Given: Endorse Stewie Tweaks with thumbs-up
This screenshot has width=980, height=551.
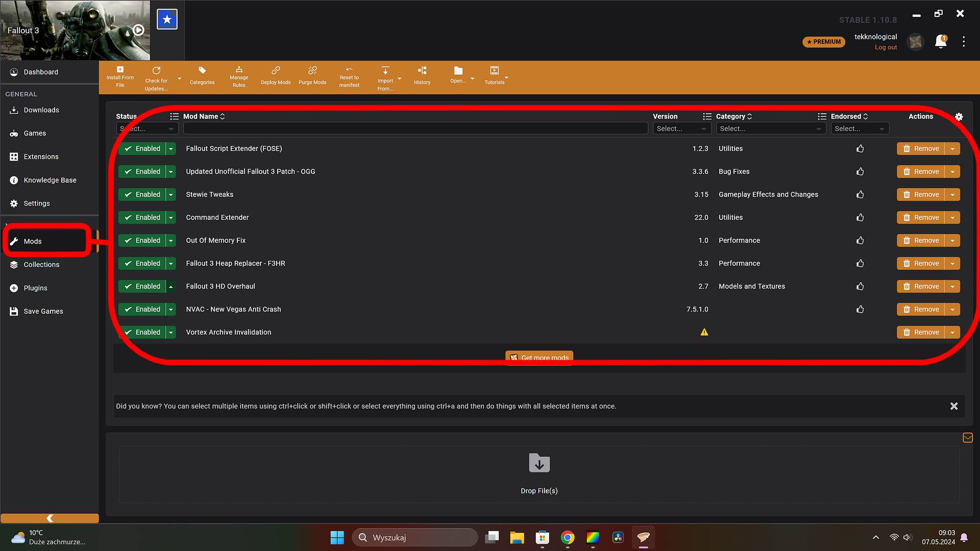Looking at the screenshot, I should coord(860,194).
